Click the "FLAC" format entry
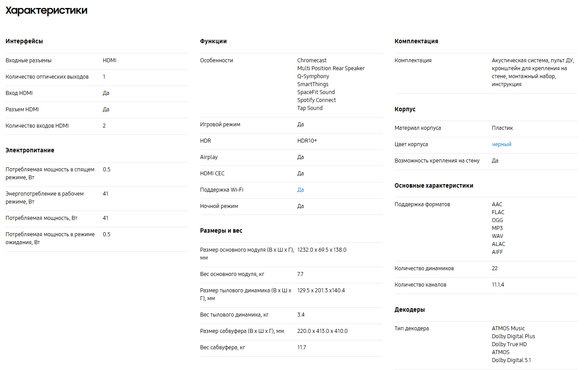The image size is (588, 370). click(x=498, y=212)
